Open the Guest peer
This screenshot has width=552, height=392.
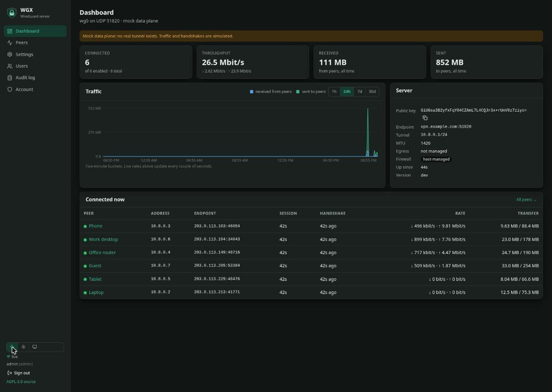tap(95, 266)
